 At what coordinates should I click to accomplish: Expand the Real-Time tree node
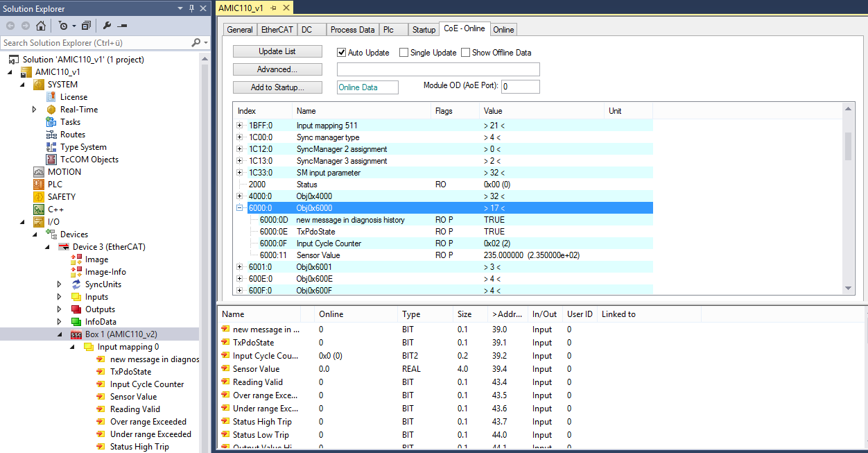[35, 110]
